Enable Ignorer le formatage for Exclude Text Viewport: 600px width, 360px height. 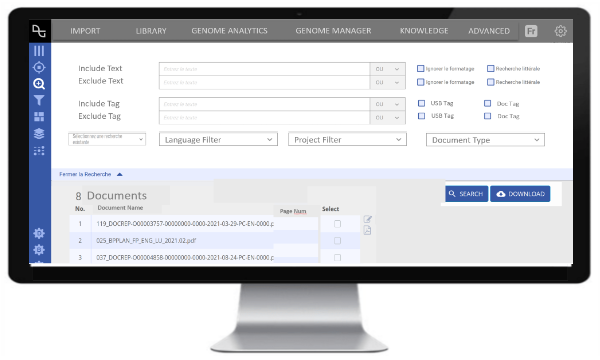421,82
